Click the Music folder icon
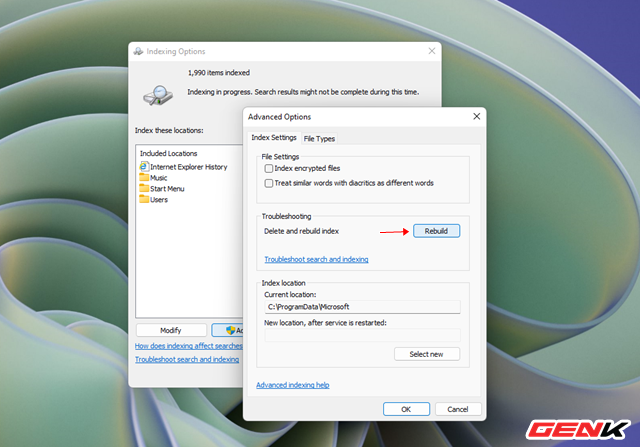The height and width of the screenshot is (447, 640). [x=144, y=178]
